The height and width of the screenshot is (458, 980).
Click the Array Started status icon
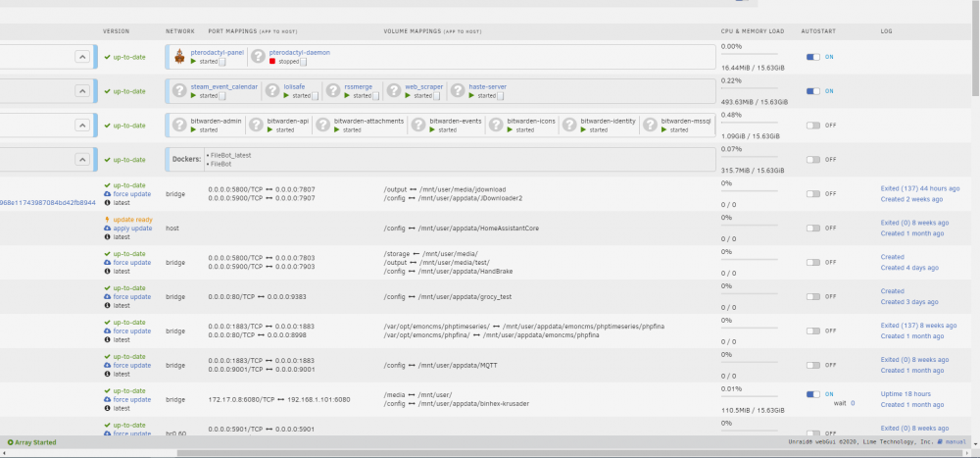pos(11,442)
